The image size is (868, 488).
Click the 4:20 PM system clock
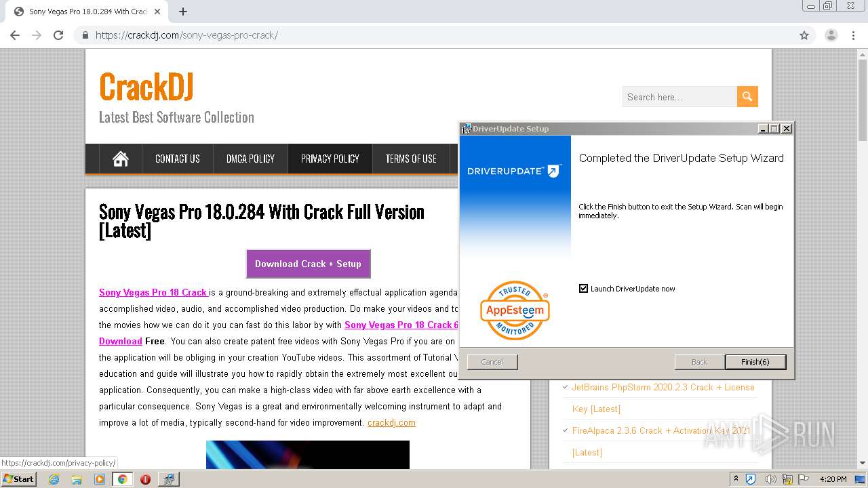(833, 479)
